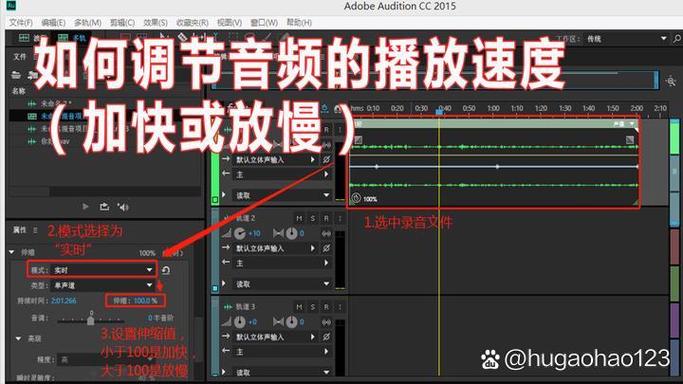Switch to the 多轨 multitrack view button
This screenshot has height=384, width=683.
click(72, 38)
